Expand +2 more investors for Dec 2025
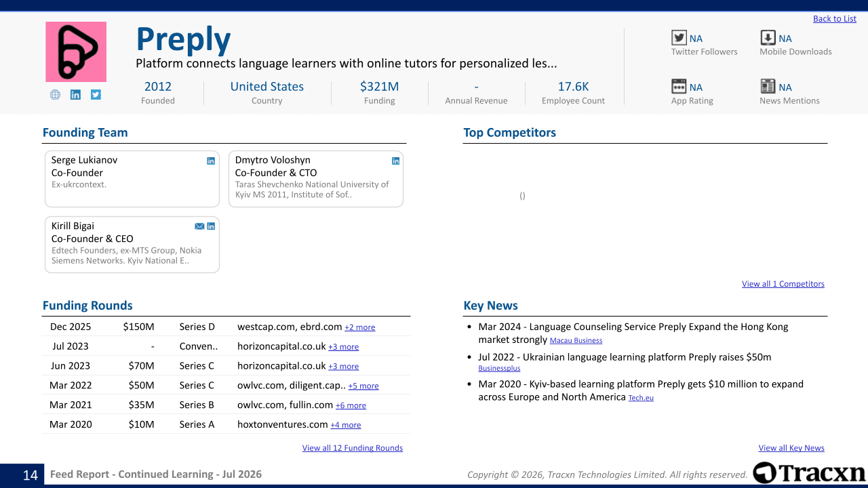This screenshot has width=868, height=488. [x=359, y=327]
